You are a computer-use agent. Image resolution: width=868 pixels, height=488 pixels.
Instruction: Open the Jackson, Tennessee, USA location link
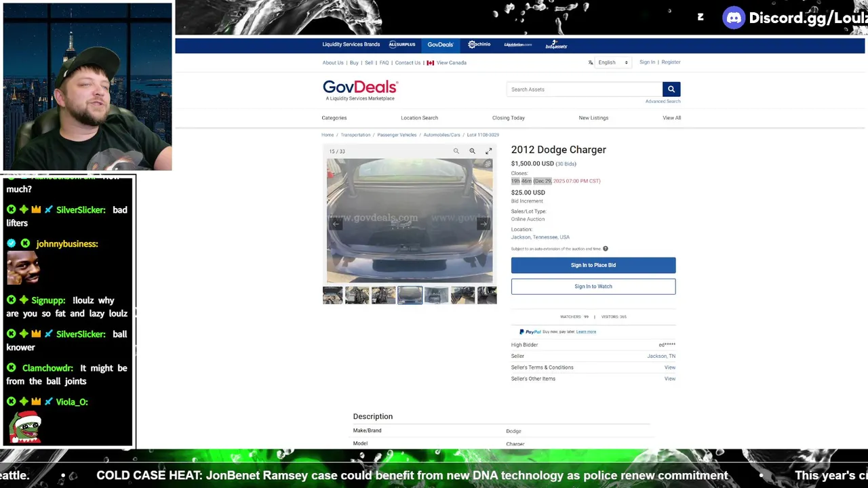[540, 237]
